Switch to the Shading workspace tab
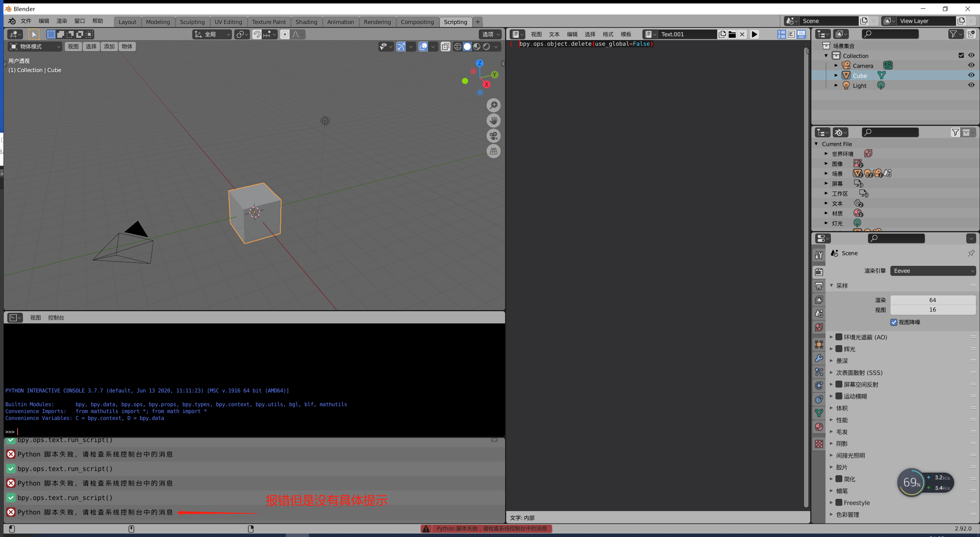The height and width of the screenshot is (537, 980). (x=306, y=22)
